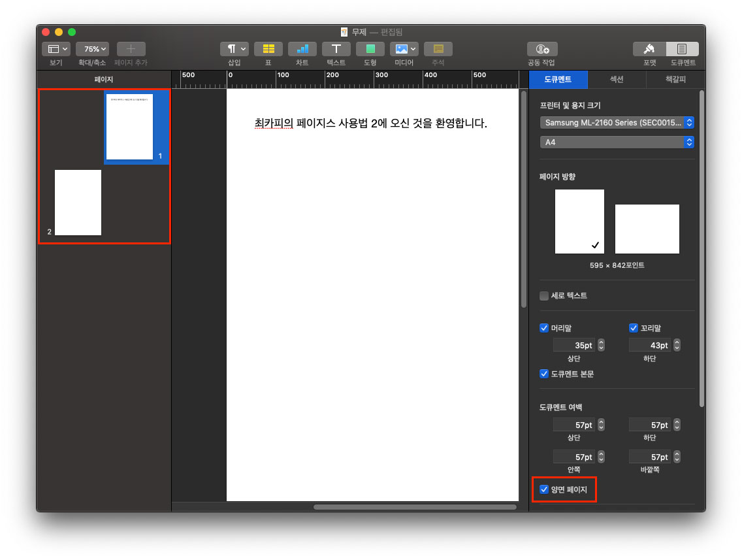Click the 상단 margin 57pt field
Image resolution: width=742 pixels, height=560 pixels.
pyautogui.click(x=574, y=425)
